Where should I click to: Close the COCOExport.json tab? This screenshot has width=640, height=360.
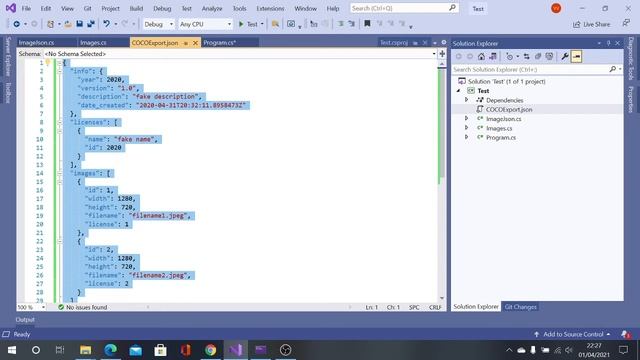[195, 43]
